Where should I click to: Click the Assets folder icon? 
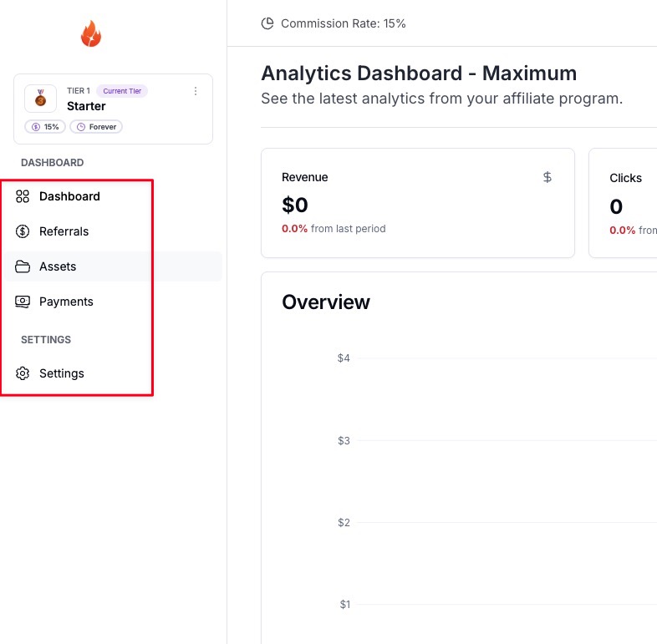pyautogui.click(x=23, y=266)
